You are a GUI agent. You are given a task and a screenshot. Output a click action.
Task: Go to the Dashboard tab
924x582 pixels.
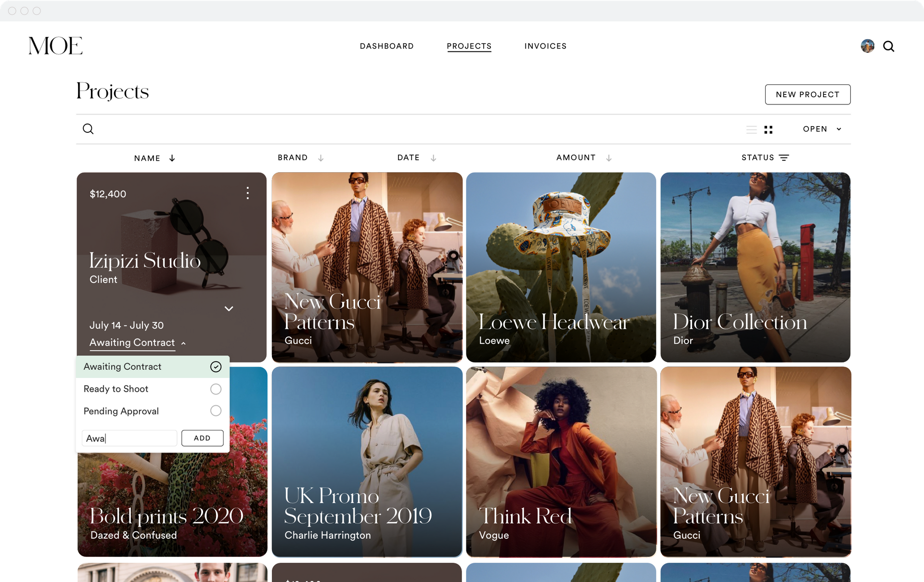click(x=386, y=46)
